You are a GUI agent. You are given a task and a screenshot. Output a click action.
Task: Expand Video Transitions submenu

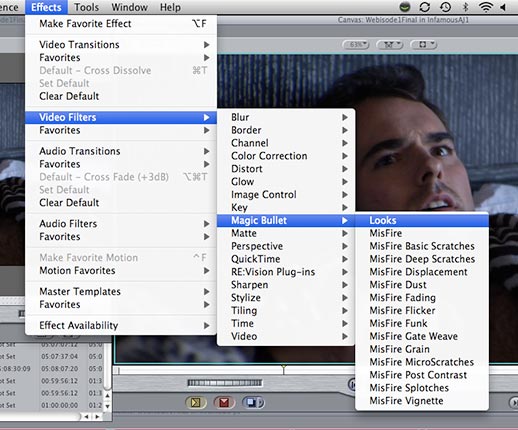pos(121,45)
